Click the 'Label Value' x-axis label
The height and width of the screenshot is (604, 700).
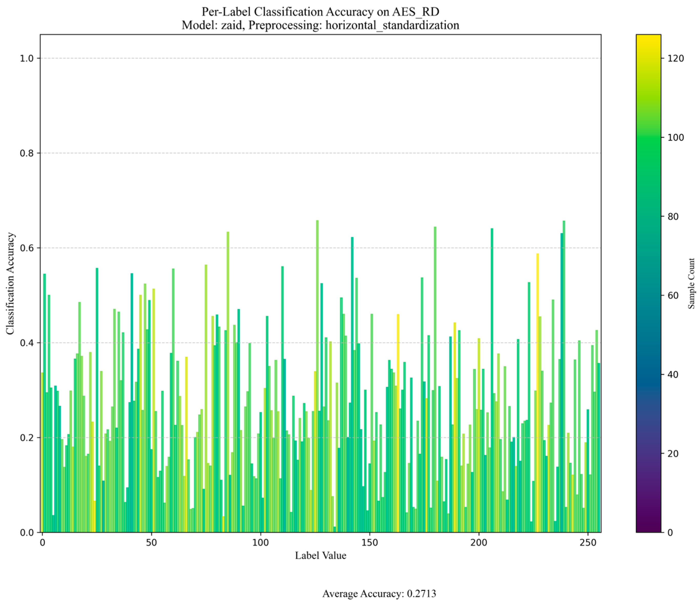pos(320,555)
